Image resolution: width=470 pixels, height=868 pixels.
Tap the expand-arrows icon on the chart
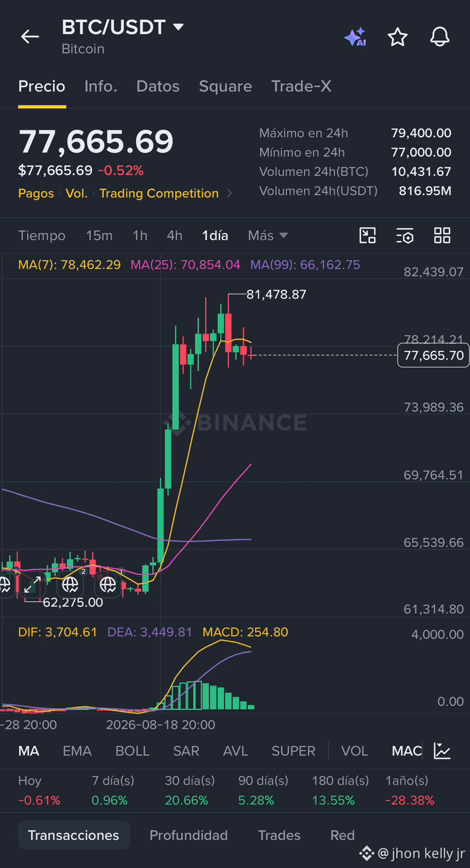32,584
